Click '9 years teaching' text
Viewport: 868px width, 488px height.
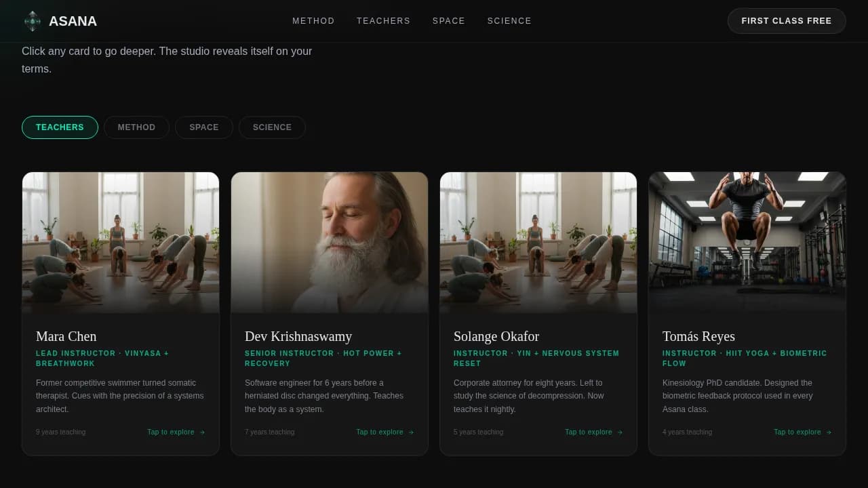[60, 432]
